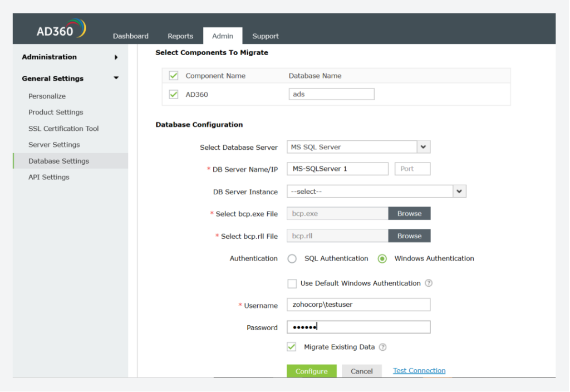
Task: Open Personalize in sidebar
Action: point(47,96)
